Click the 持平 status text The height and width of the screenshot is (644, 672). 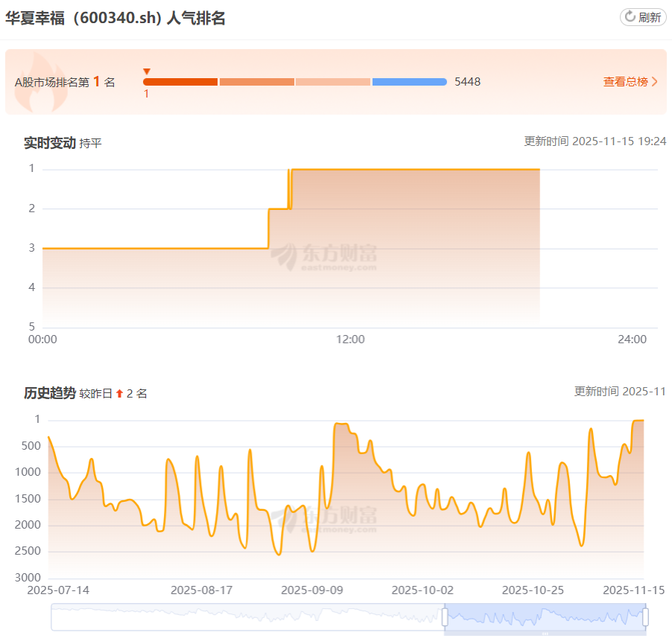[90, 144]
